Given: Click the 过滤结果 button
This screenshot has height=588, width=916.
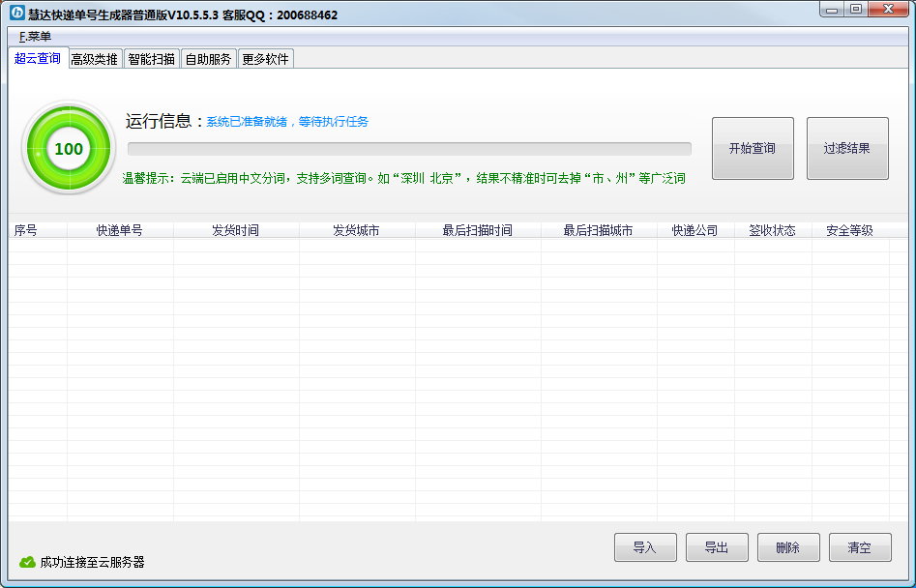Looking at the screenshot, I should (847, 148).
